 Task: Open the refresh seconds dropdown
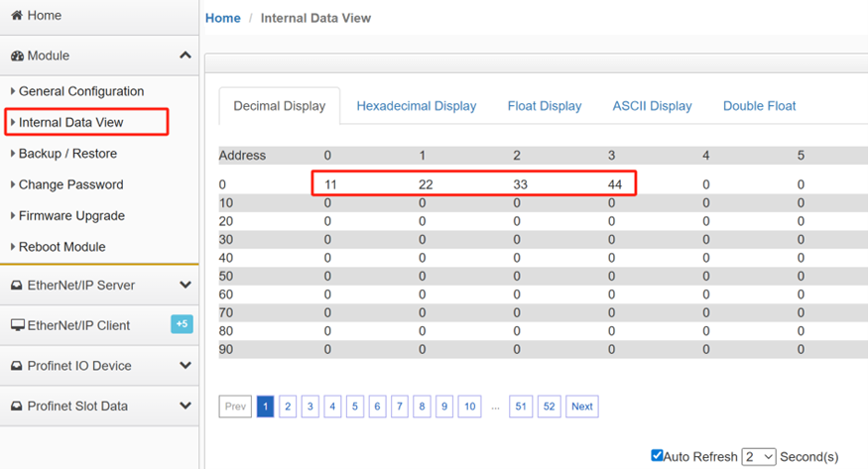tap(759, 457)
